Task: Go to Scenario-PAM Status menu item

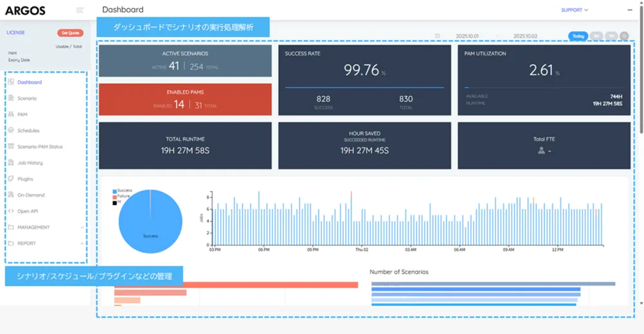Action: click(40, 147)
